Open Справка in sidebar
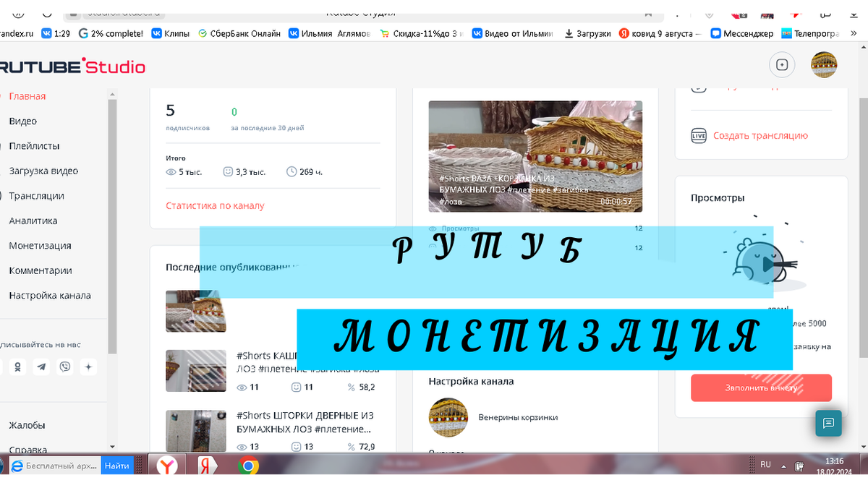868x488 pixels. (x=28, y=450)
